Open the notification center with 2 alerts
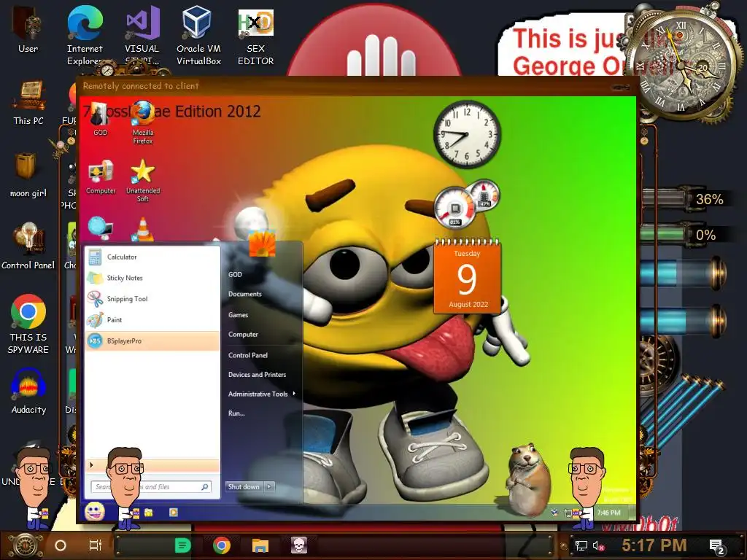This screenshot has height=560, width=747. 717,547
